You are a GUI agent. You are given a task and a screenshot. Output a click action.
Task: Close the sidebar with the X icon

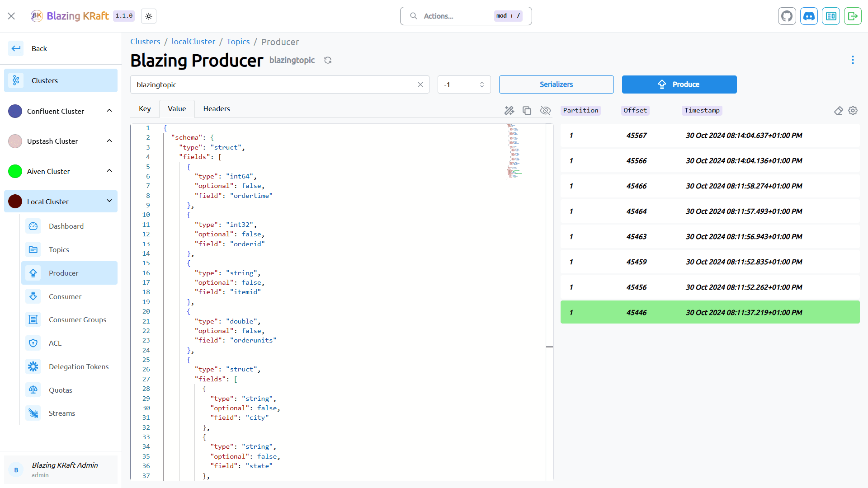coord(11,16)
